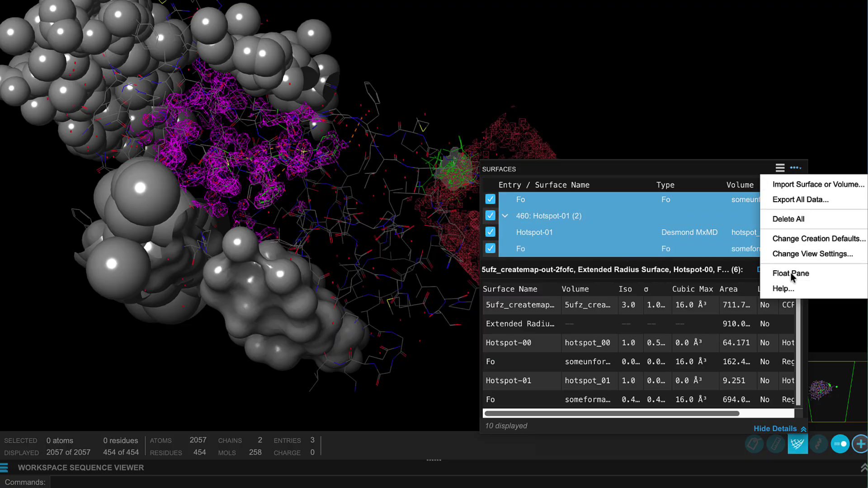Screen dimensions: 868x488
Task: Uncheck the Fo someform surface checkbox
Action: pyautogui.click(x=490, y=249)
